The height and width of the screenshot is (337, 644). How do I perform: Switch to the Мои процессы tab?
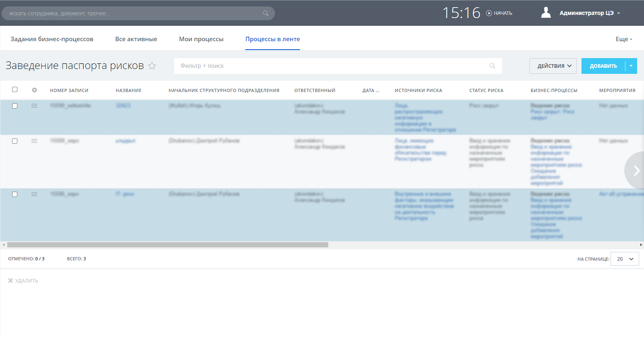coord(201,39)
